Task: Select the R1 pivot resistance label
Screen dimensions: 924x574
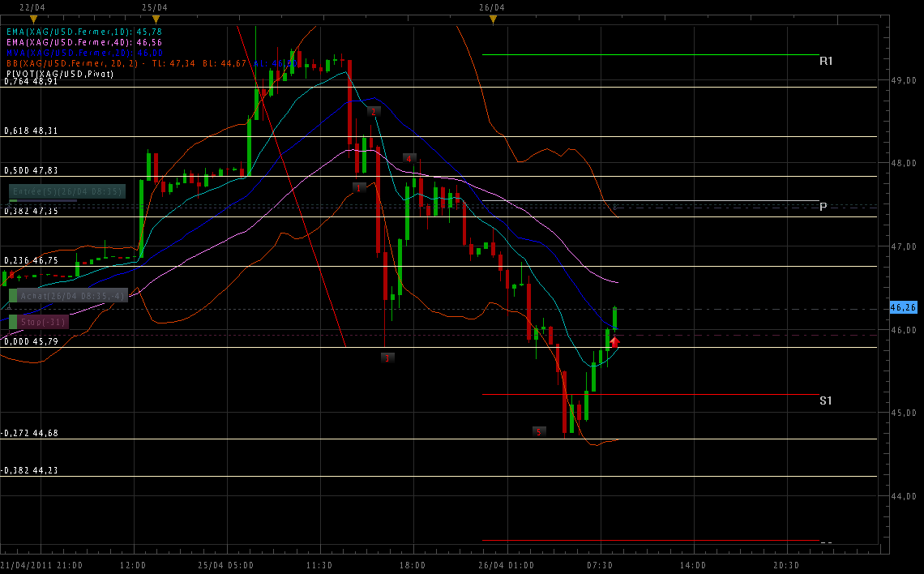Action: click(826, 61)
